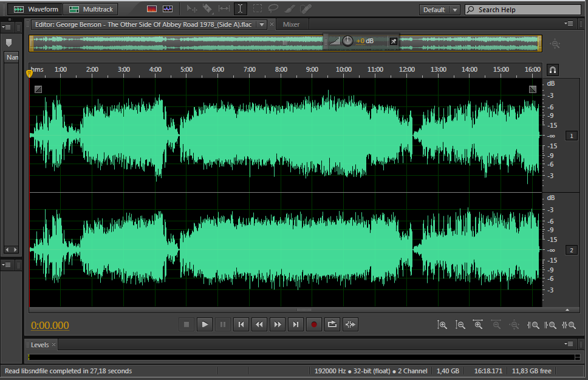Zoom out full on all axes

(514, 325)
